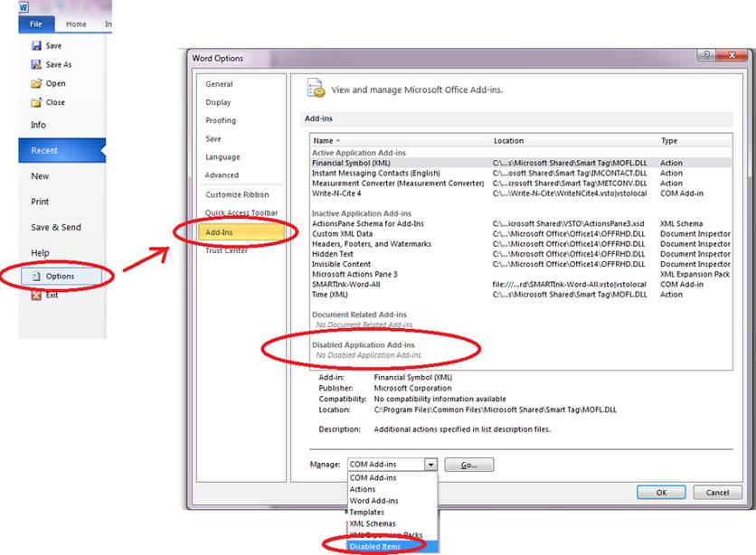Click the Go... button
Viewport: 756px width, 555px height.
[x=469, y=465]
